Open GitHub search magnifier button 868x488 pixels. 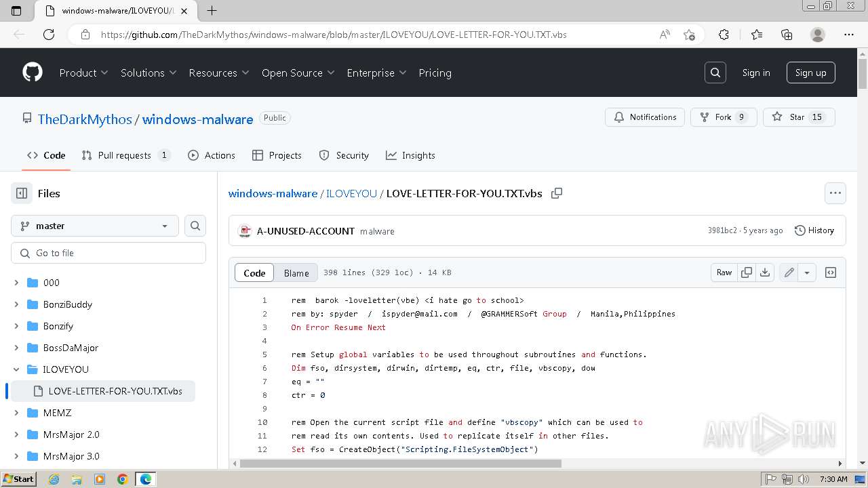click(x=715, y=73)
